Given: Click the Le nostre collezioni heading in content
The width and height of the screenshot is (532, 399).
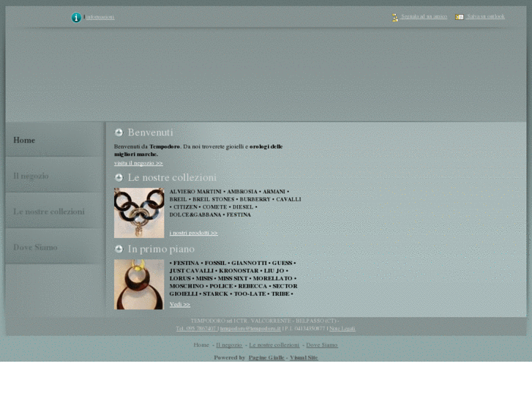Looking at the screenshot, I should click(x=172, y=177).
